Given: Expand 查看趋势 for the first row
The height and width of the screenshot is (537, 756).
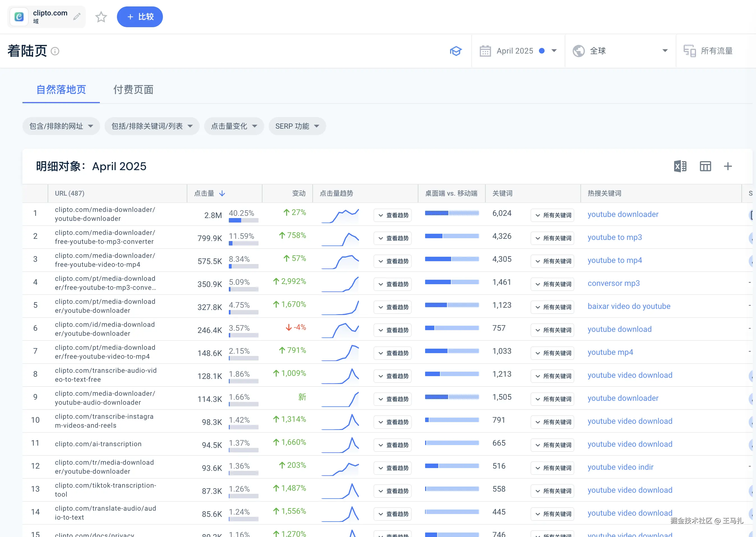Looking at the screenshot, I should click(x=393, y=215).
